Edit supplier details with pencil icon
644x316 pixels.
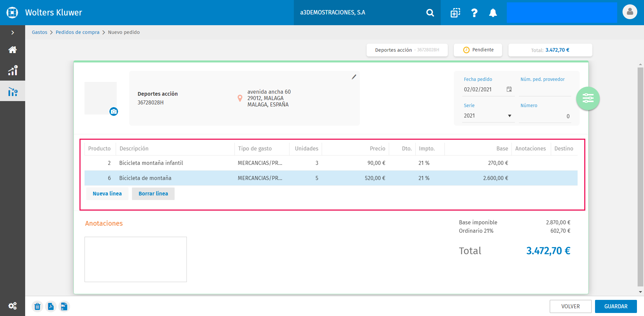354,77
